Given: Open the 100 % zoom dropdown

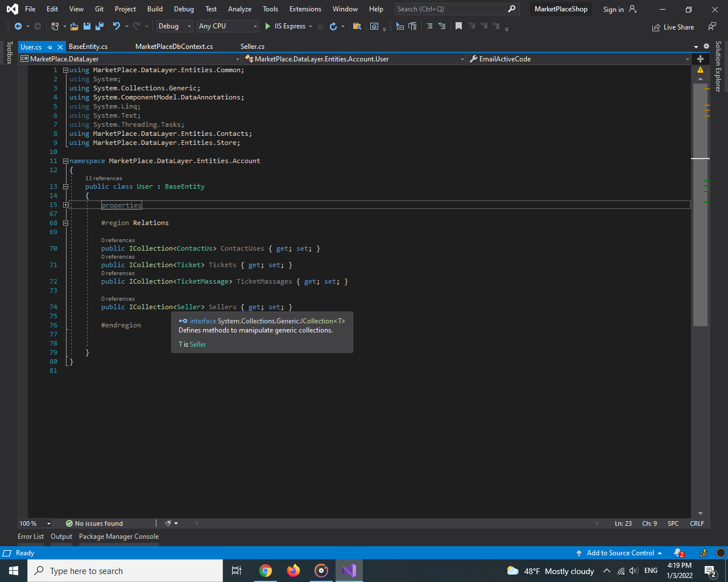Looking at the screenshot, I should click(x=35, y=523).
